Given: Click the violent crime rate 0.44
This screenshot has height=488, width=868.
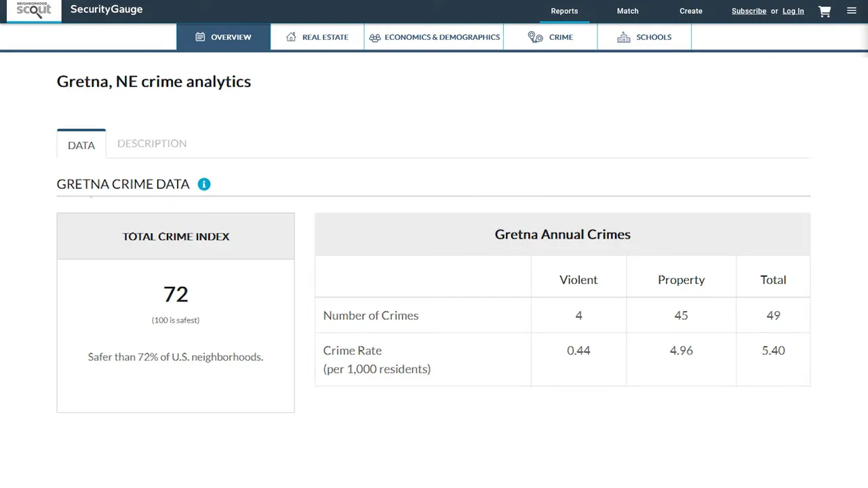Looking at the screenshot, I should tap(578, 350).
